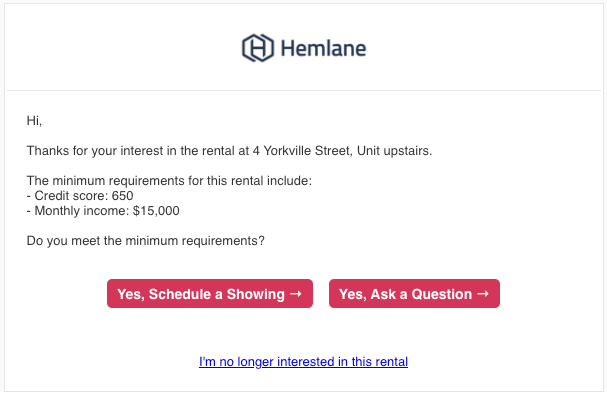Click the horizontal divider below the logo
Image resolution: width=607 pixels, height=396 pixels.
[x=304, y=91]
